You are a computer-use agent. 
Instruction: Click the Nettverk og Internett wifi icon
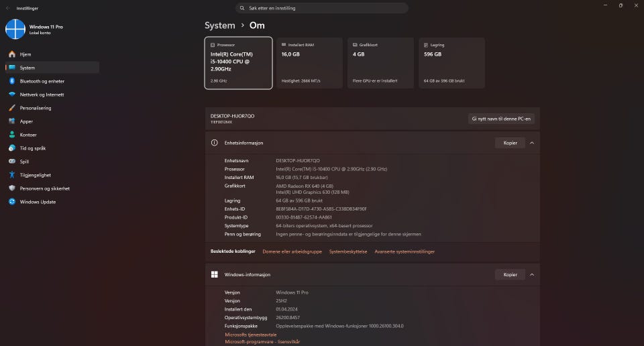(12, 95)
